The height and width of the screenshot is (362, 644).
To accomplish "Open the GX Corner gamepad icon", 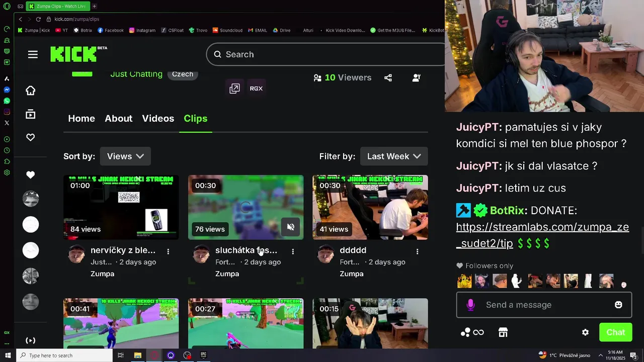I will 20,7.
